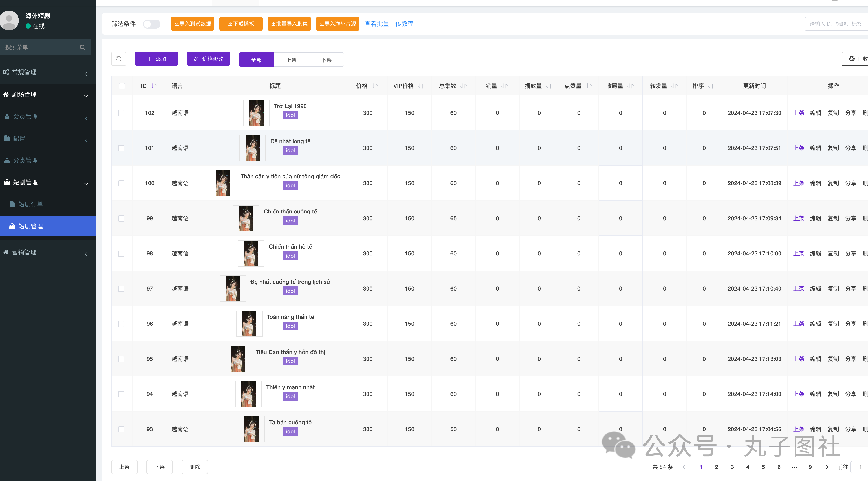The image size is (868, 481).
Task: Select checkbox for row ID 96
Action: point(121,324)
